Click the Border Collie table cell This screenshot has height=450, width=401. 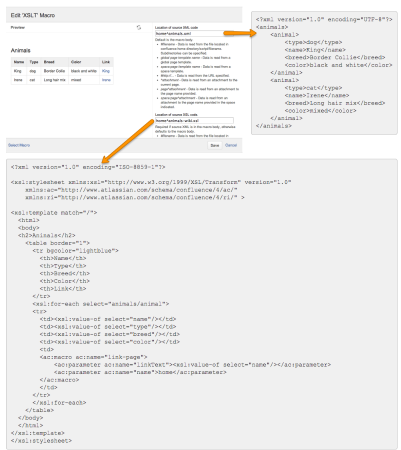point(54,71)
